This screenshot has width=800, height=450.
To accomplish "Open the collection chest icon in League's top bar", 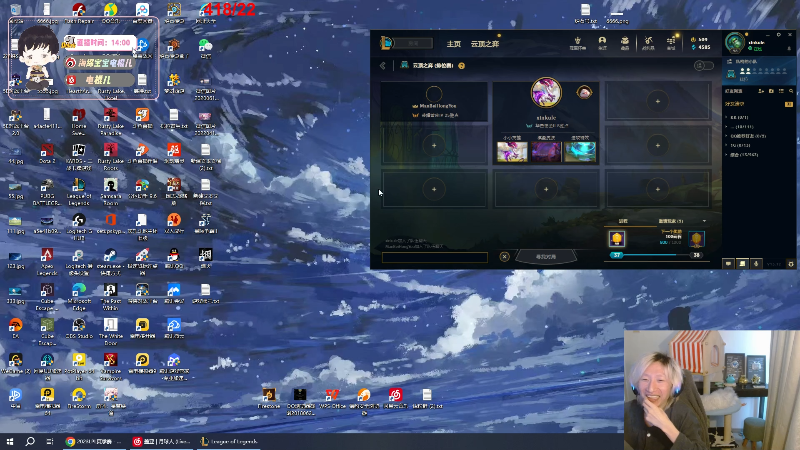I will pos(624,42).
